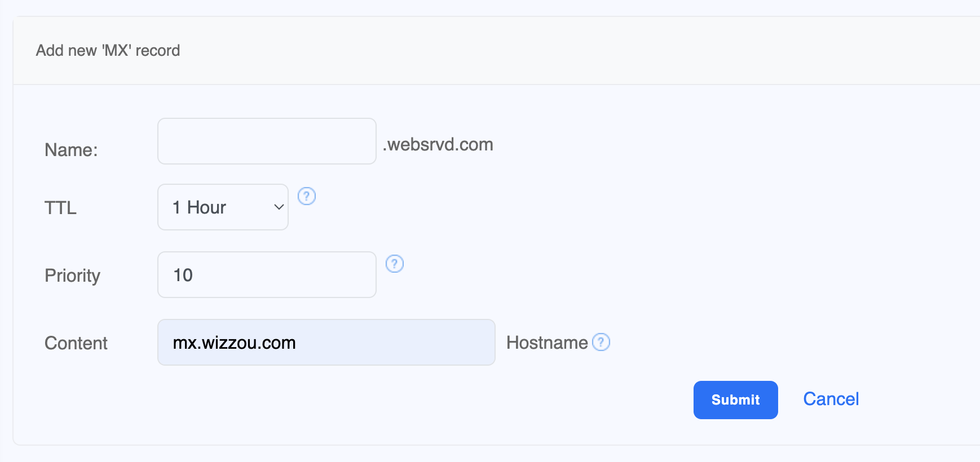Click the Content field label
The height and width of the screenshot is (462, 980).
pos(76,343)
